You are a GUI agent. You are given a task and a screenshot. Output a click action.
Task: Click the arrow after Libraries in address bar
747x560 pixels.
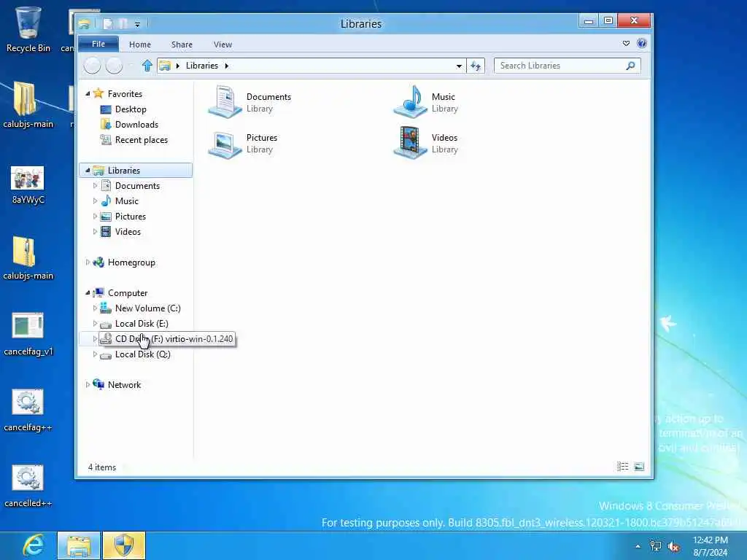(227, 66)
